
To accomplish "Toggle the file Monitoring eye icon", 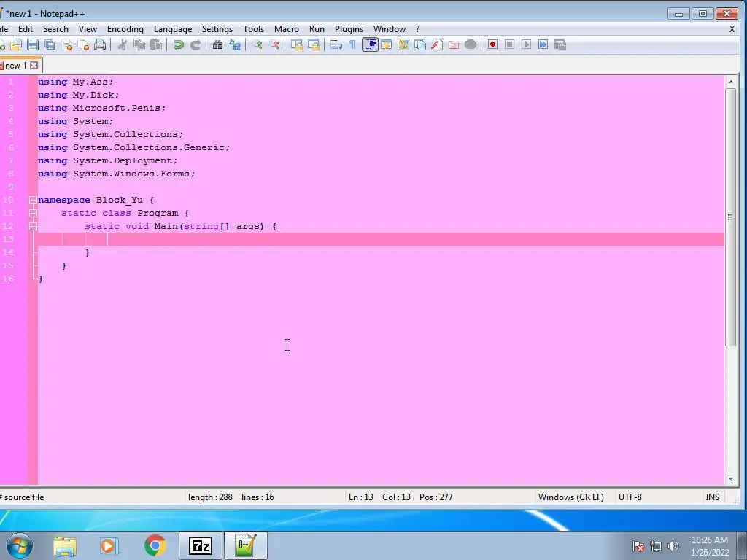I will [471, 44].
